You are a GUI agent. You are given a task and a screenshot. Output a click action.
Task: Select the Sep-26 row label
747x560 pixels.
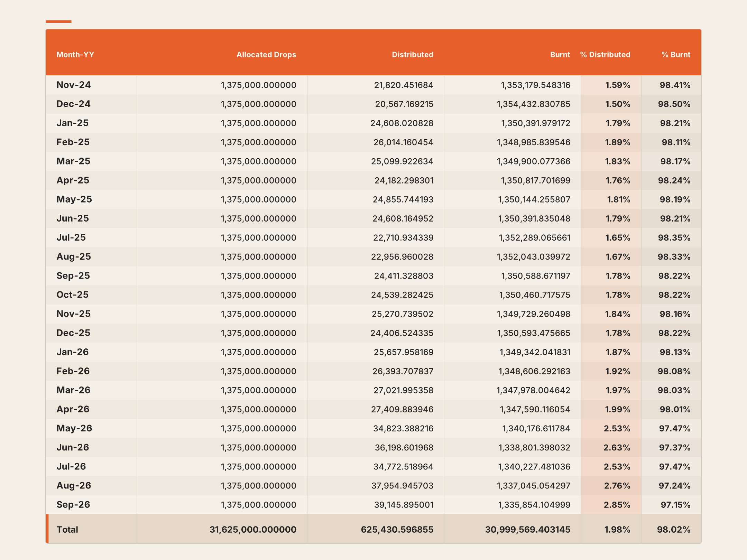[73, 505]
